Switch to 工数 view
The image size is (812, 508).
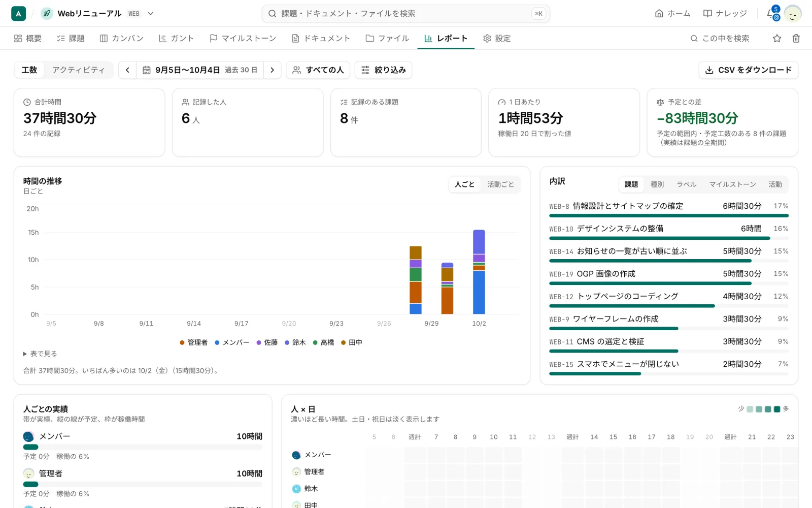[29, 70]
